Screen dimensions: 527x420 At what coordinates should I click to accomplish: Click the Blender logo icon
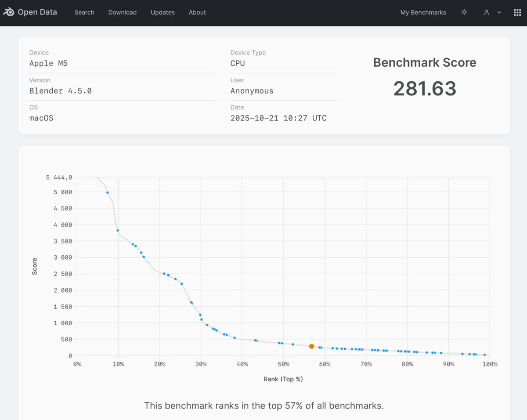pyautogui.click(x=9, y=12)
